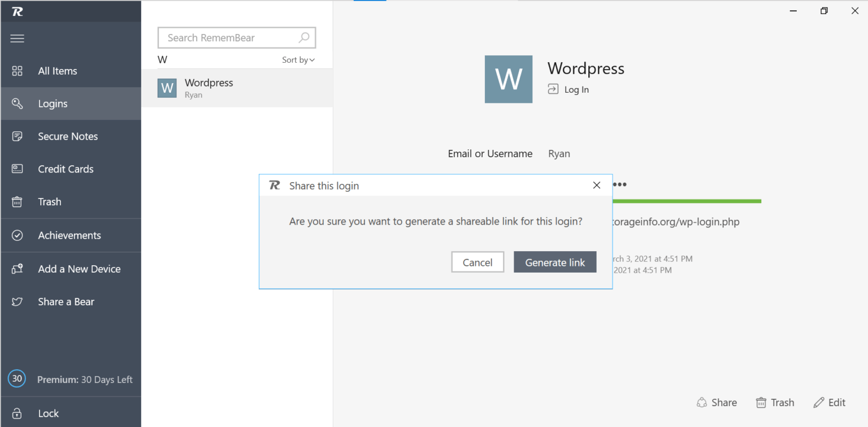This screenshot has width=868, height=427.
Task: Click the Edit pencil icon
Action: 819,403
